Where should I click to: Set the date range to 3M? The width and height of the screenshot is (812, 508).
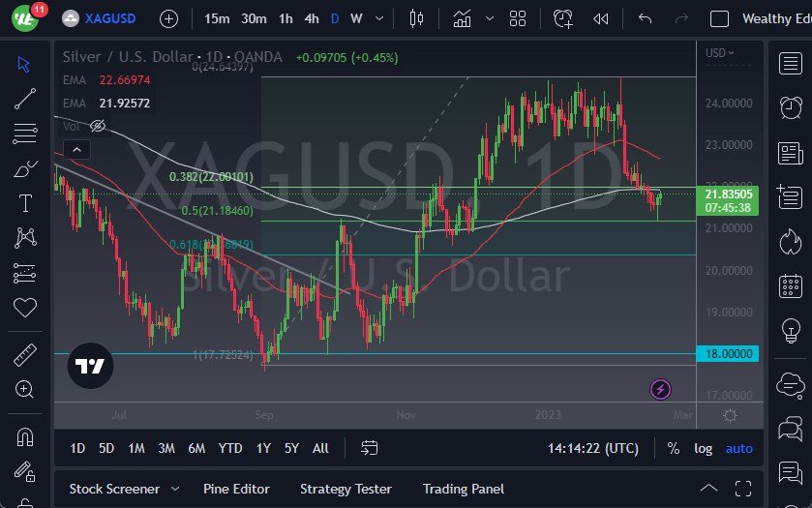166,448
